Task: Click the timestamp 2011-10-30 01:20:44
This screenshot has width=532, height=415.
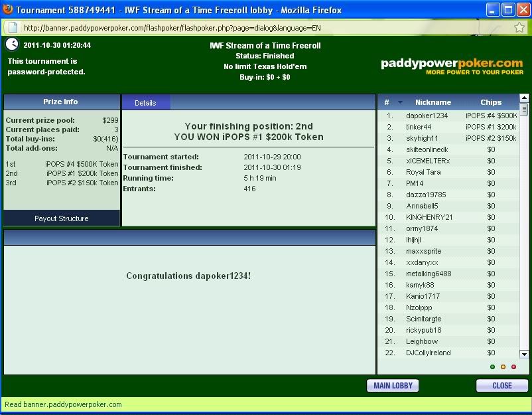Action: [57, 45]
